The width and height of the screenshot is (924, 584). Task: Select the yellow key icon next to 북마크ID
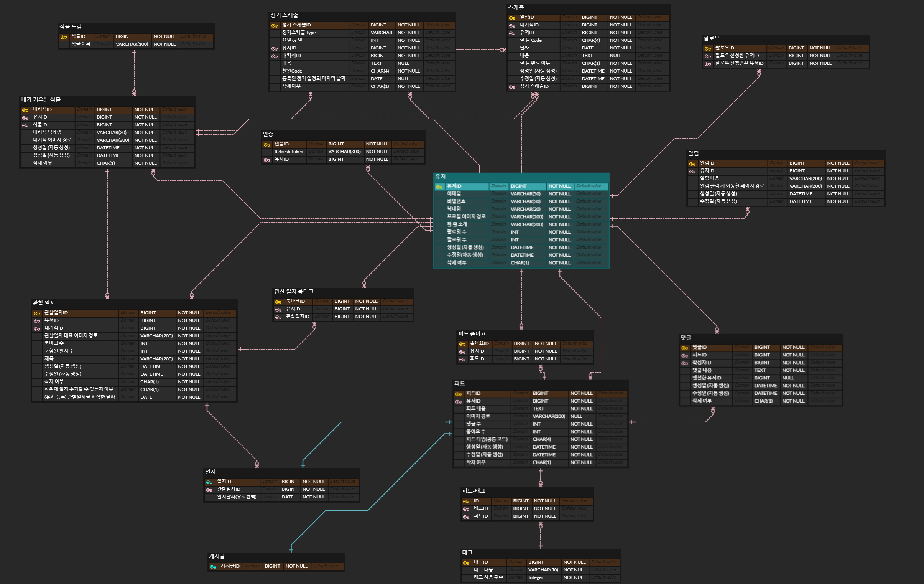[278, 302]
